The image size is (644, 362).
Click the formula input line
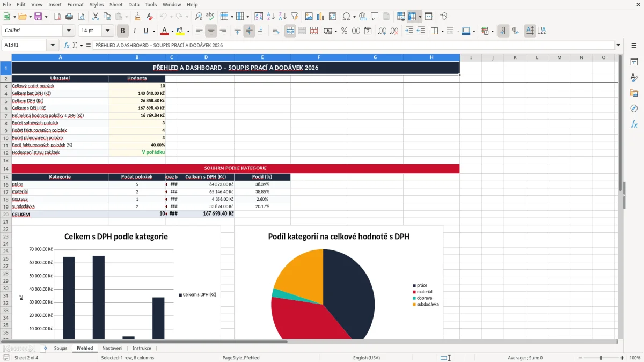tap(353, 45)
